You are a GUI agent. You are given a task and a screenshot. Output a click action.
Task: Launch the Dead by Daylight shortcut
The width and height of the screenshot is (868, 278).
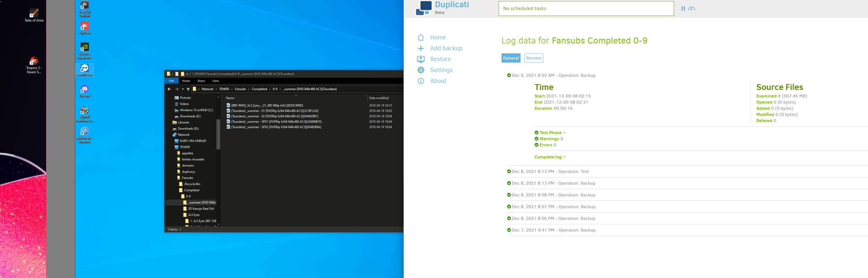point(85,9)
